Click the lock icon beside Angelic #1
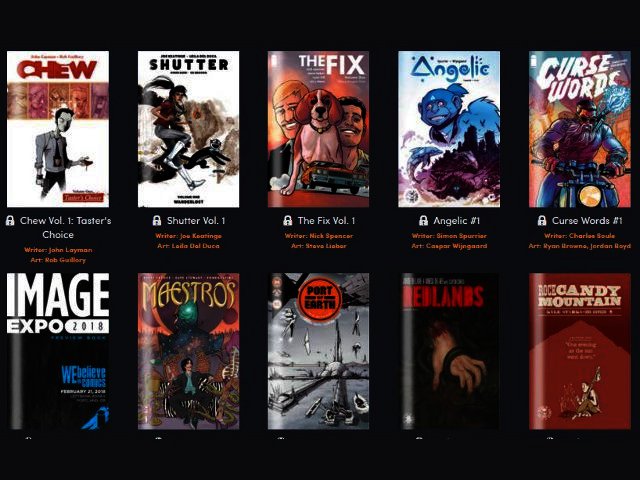 [x=424, y=221]
